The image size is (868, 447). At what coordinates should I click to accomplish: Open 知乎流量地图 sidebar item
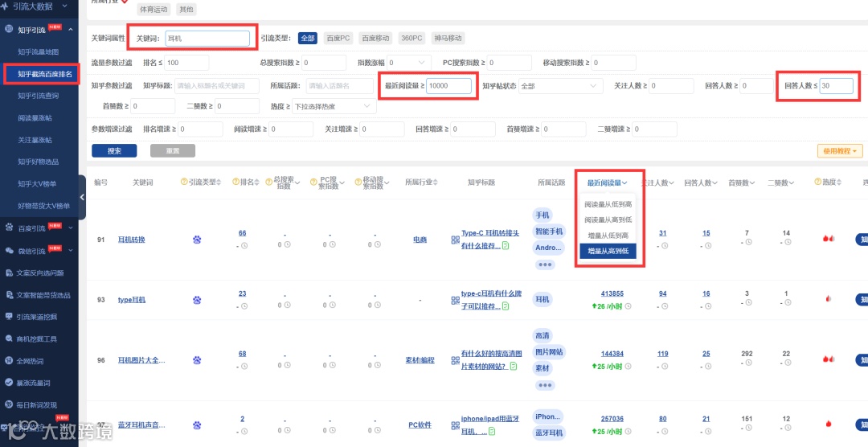coord(39,52)
